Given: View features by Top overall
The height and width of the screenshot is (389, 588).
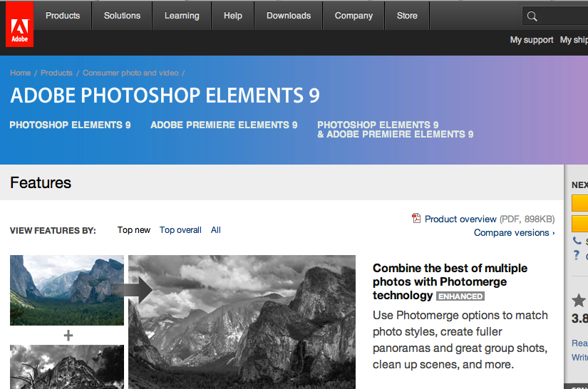Looking at the screenshot, I should point(180,230).
